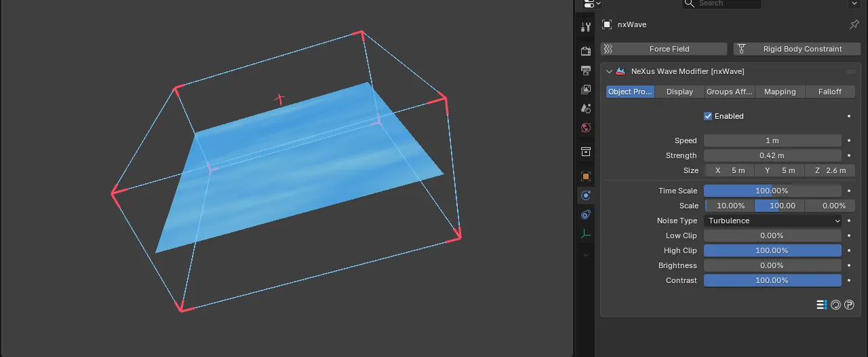Open the properties options dropdown at top right
Viewport: 868px width, 357px height.
click(854, 3)
